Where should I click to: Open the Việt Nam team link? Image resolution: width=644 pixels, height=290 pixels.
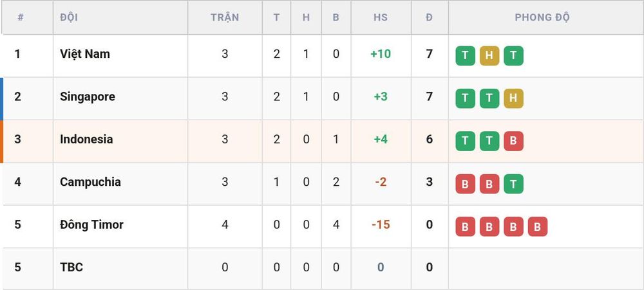(85, 54)
